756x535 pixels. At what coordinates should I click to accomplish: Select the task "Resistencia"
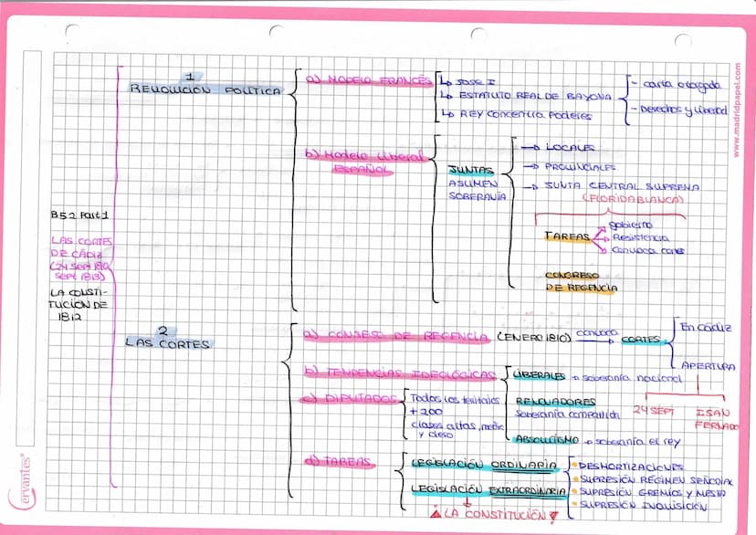point(640,237)
